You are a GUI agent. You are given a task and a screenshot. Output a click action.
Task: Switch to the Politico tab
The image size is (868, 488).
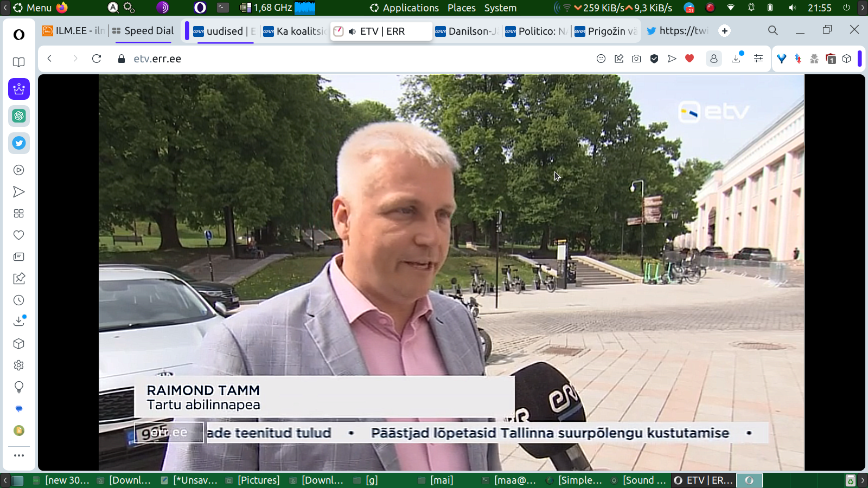click(536, 31)
